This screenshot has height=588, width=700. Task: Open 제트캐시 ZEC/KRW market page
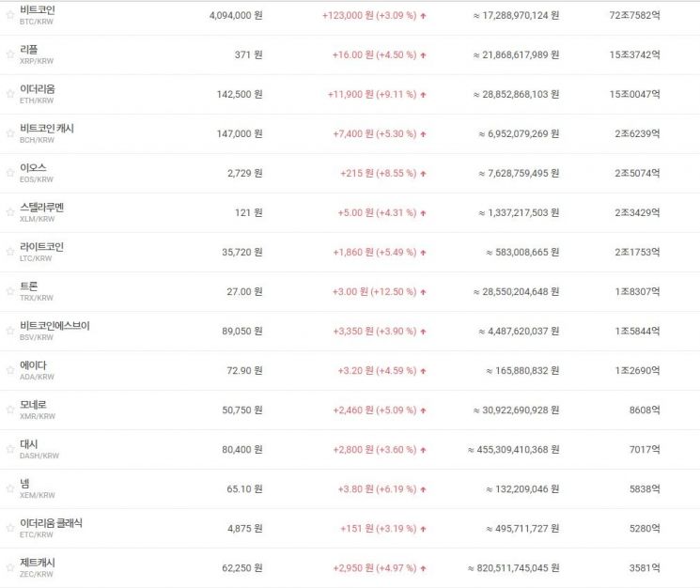coord(38,567)
